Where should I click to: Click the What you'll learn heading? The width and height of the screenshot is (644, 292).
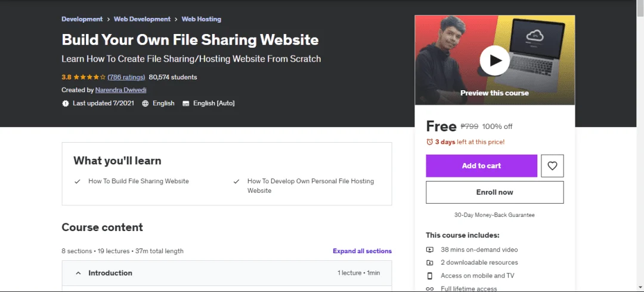click(x=117, y=161)
